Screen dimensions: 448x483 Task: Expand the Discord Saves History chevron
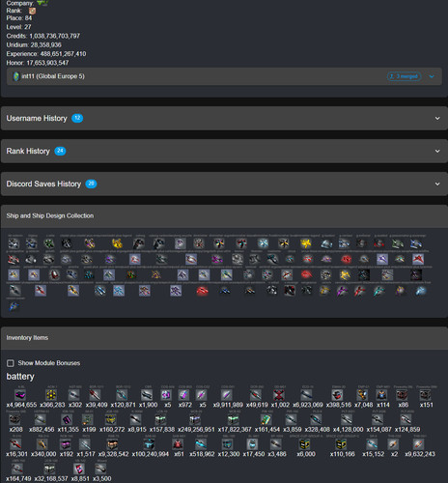click(x=437, y=184)
